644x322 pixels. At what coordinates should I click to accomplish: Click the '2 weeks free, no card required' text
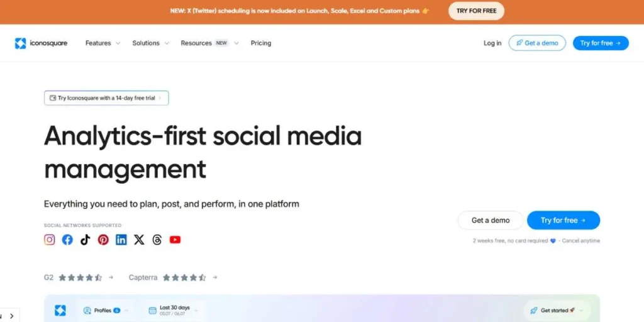[510, 241]
